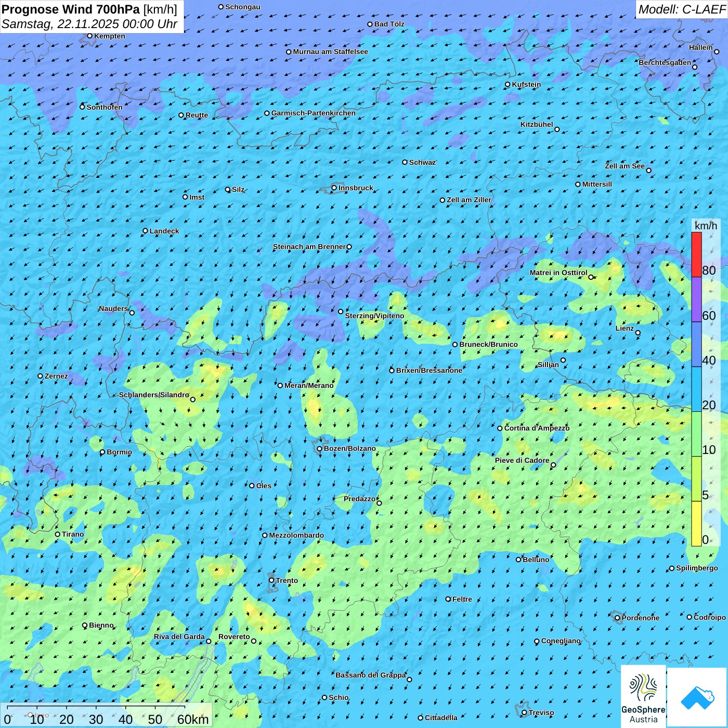Click the Kempten location marker
The image size is (728, 728).
coord(89,36)
